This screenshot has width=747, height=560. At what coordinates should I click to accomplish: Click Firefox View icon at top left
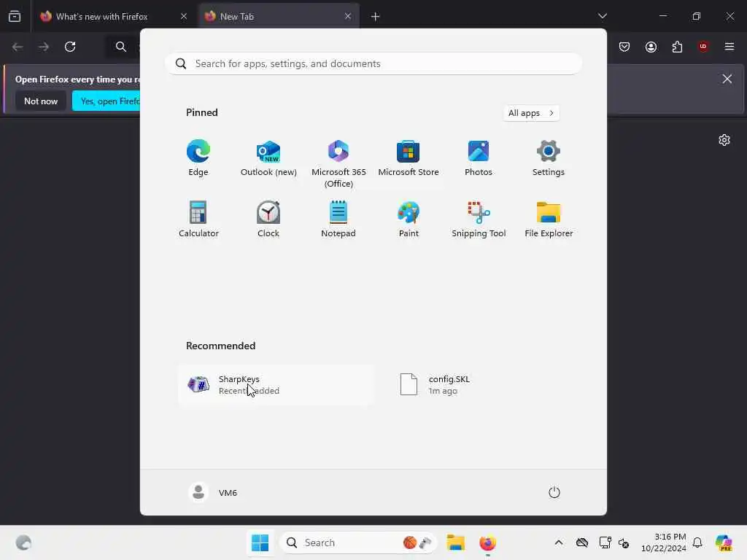[15, 17]
